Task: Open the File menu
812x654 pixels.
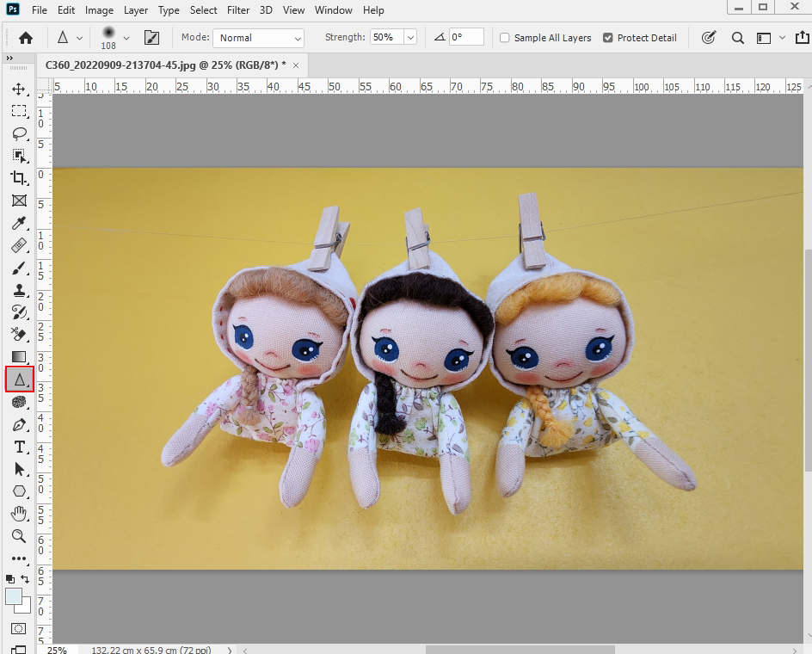Action: (40, 9)
